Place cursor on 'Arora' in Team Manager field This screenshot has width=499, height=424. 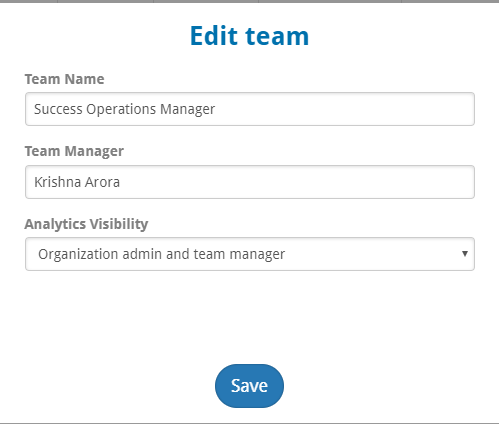[x=102, y=182]
